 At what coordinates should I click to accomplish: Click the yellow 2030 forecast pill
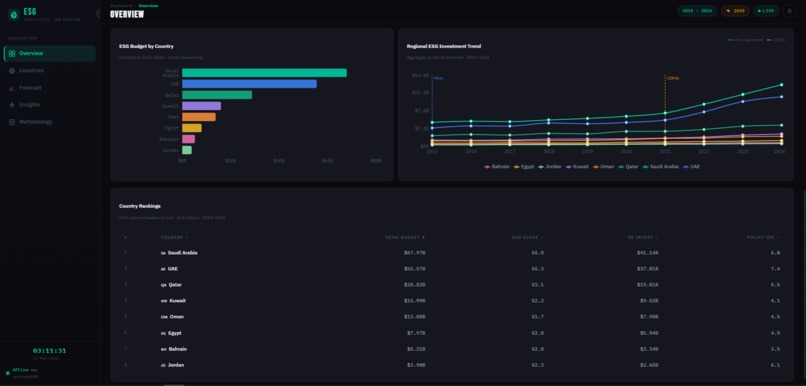tap(735, 11)
